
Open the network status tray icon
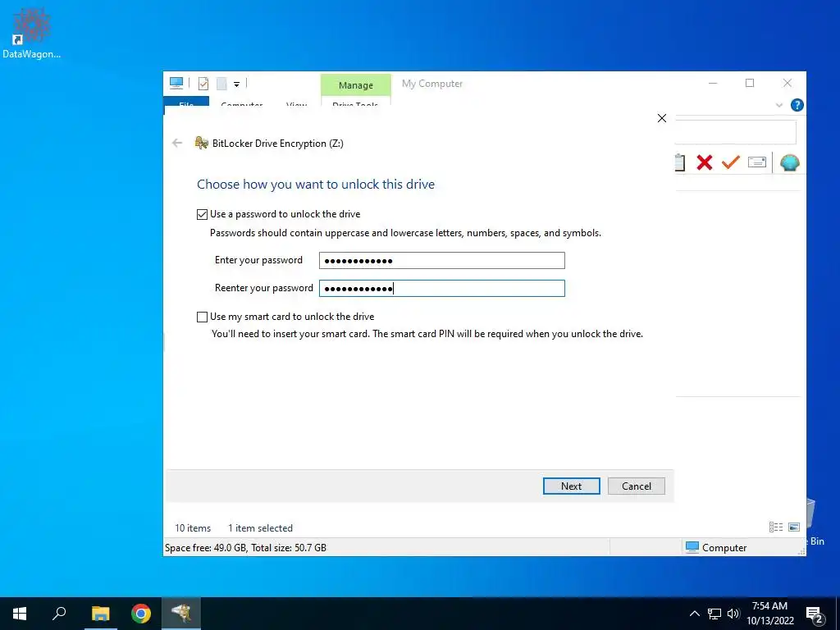(x=714, y=614)
